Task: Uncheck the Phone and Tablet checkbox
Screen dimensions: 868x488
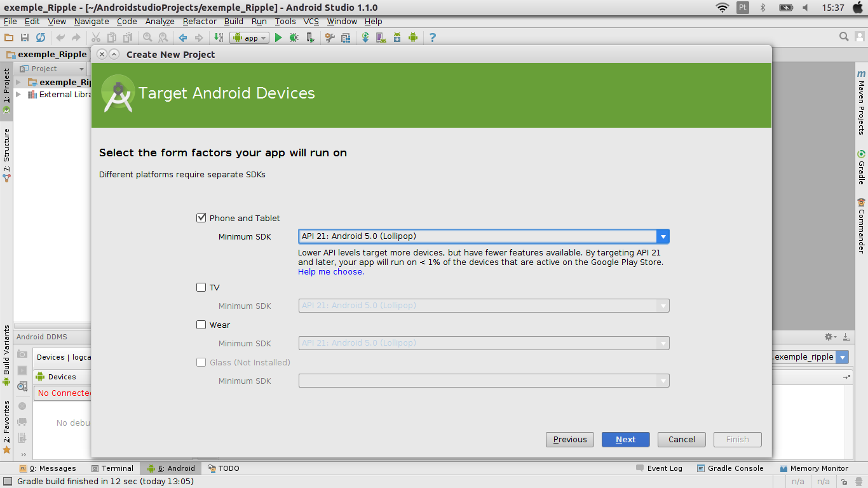Action: [x=201, y=218]
